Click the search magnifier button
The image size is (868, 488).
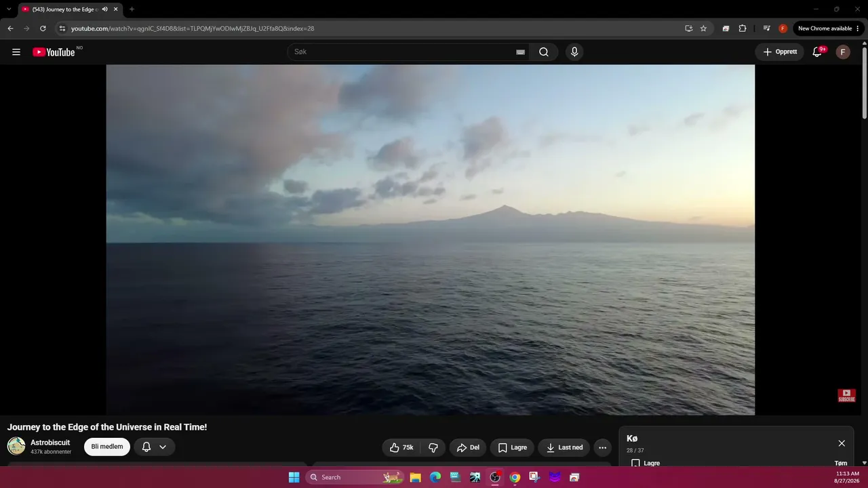coord(544,52)
